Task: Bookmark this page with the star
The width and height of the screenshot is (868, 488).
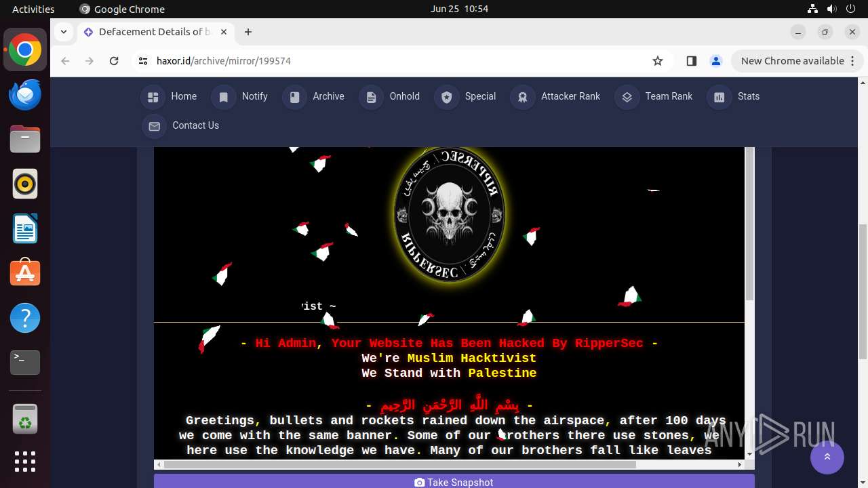Action: click(658, 61)
